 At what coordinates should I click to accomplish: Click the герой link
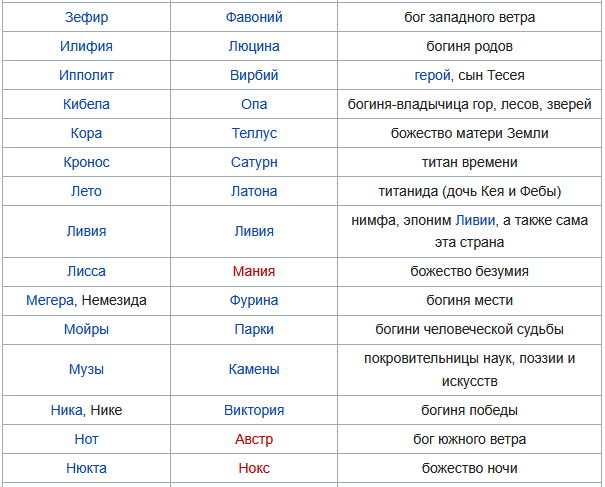click(432, 75)
